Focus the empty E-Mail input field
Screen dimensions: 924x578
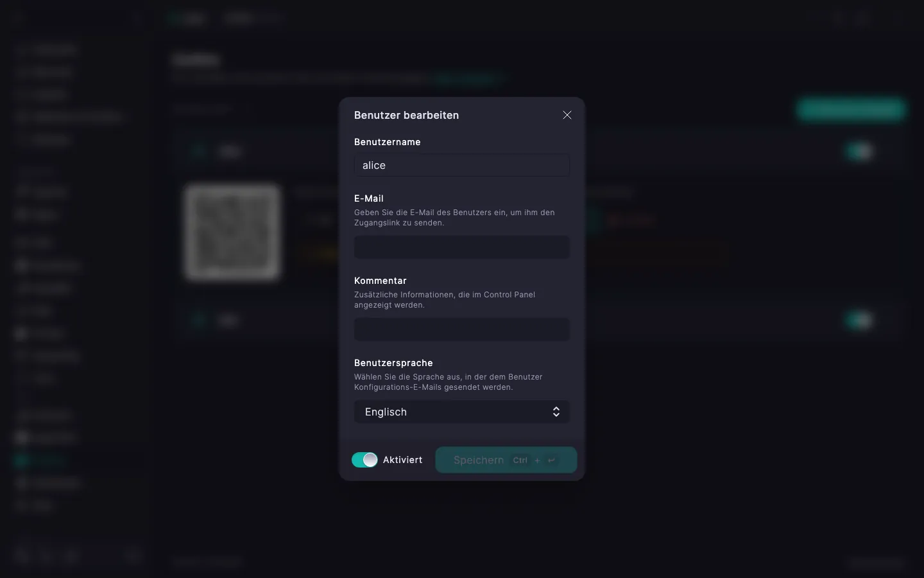click(x=462, y=247)
